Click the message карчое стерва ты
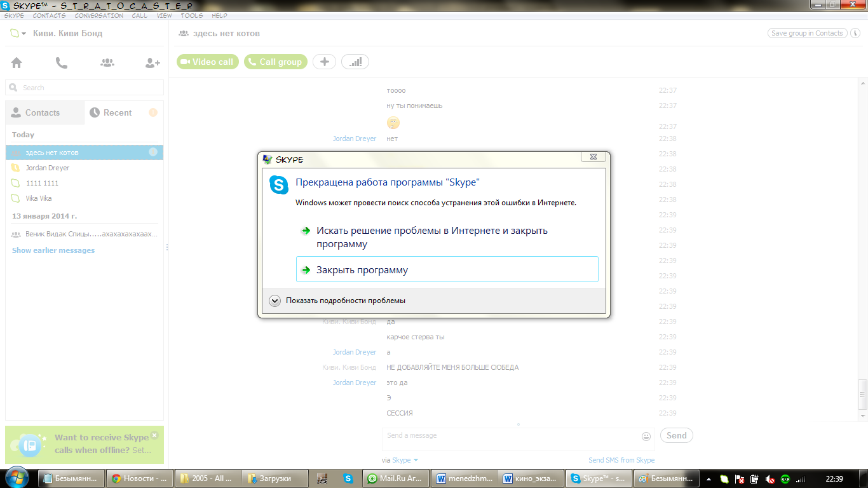Viewport: 868px width, 488px height. tap(416, 337)
